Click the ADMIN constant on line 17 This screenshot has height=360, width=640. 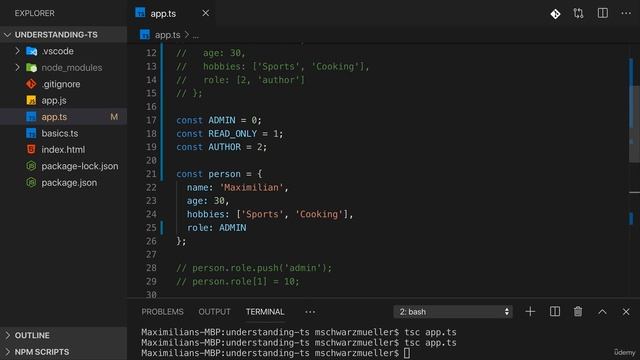[222, 120]
